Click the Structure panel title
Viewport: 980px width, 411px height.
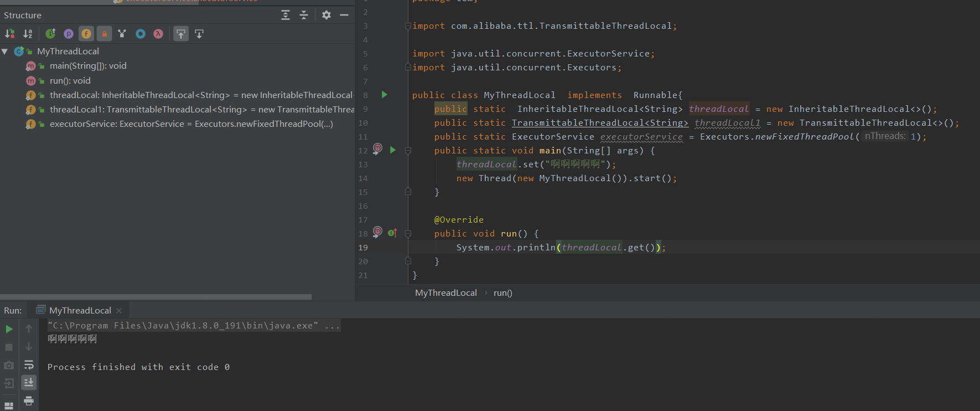(23, 15)
